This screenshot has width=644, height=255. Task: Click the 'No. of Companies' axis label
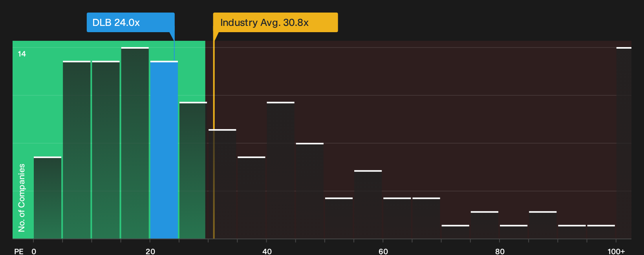22,198
